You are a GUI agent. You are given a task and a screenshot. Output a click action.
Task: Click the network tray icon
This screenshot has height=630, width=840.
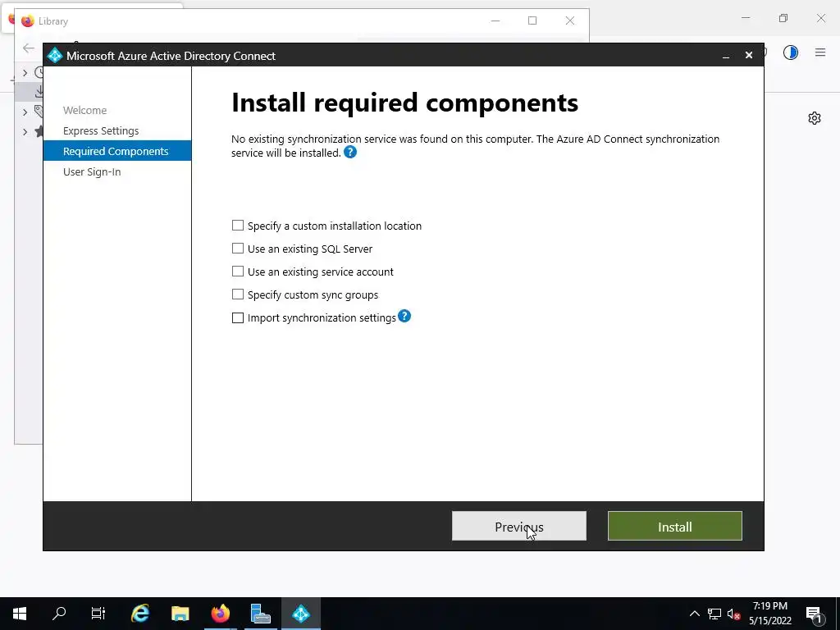click(x=714, y=614)
